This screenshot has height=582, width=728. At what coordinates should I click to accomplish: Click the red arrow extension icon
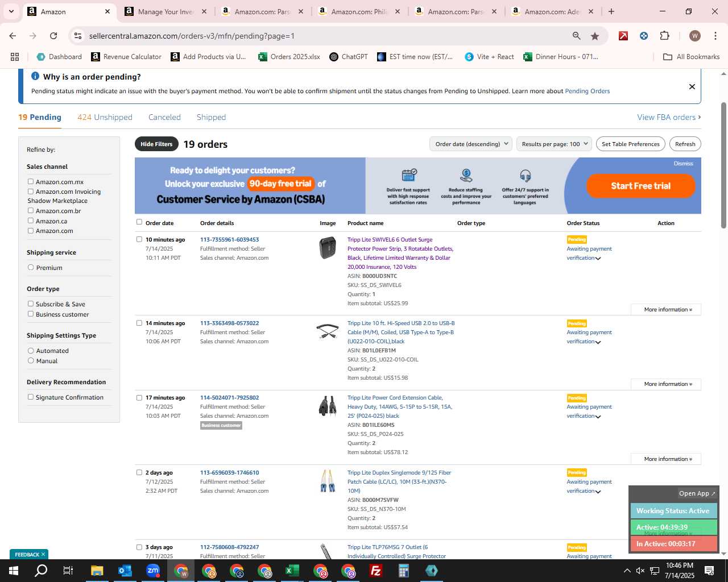tap(623, 36)
